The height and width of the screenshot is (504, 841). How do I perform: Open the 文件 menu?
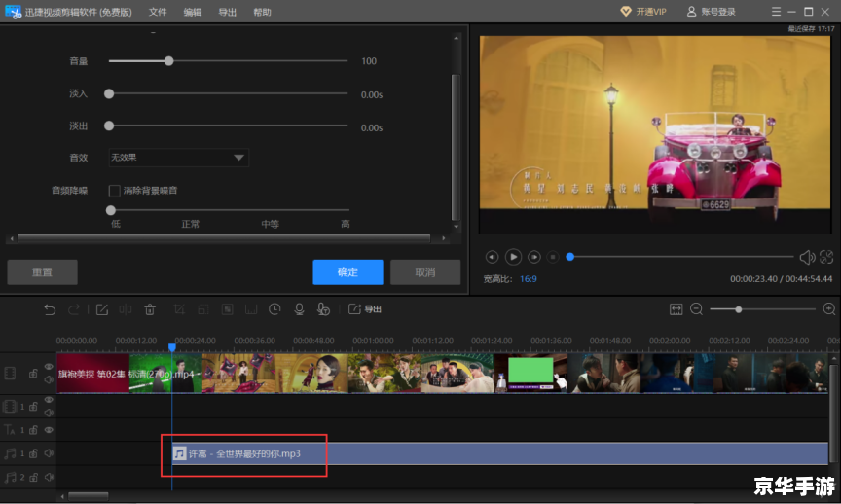coord(158,12)
